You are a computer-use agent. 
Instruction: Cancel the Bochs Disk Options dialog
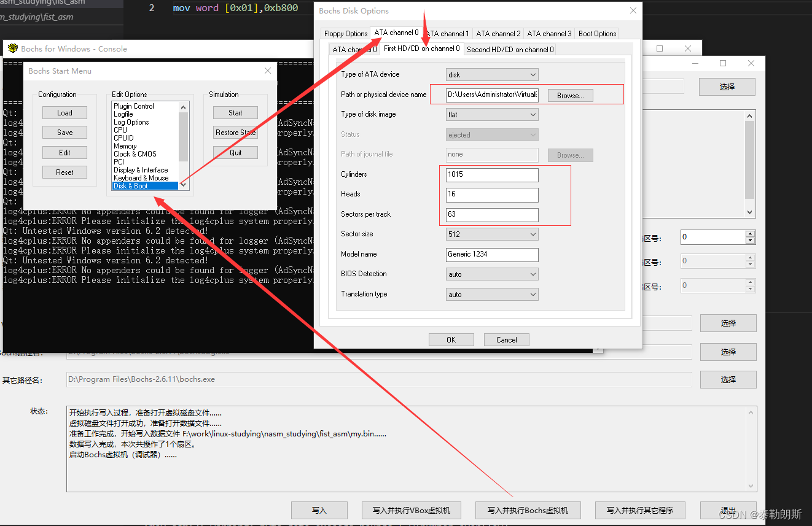pyautogui.click(x=506, y=340)
